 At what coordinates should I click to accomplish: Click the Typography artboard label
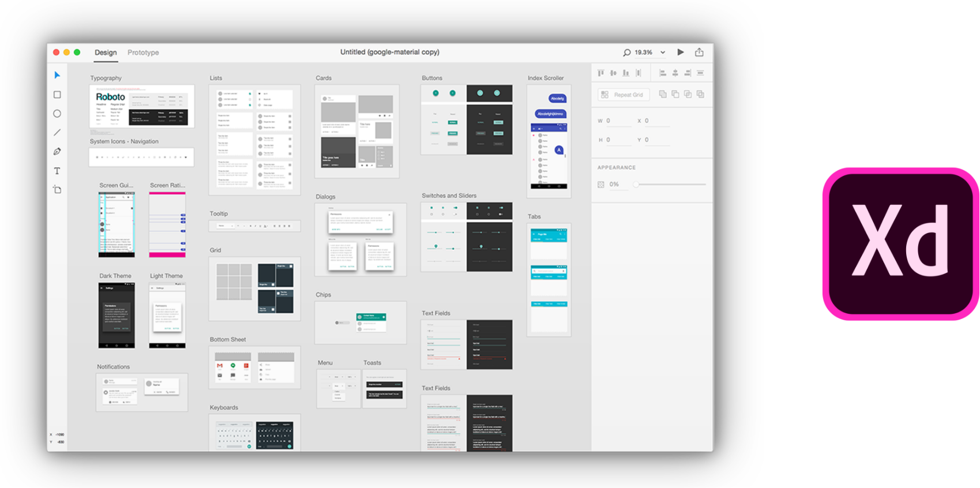coord(106,78)
